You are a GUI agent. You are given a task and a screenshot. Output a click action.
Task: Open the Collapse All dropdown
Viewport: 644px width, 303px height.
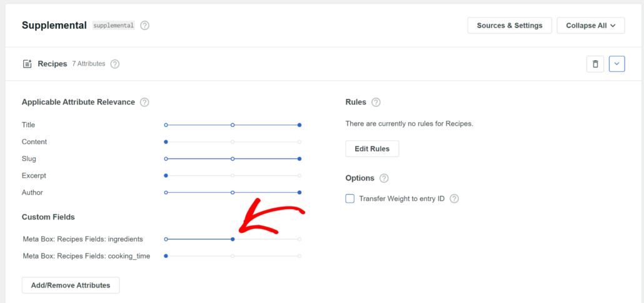coord(591,26)
